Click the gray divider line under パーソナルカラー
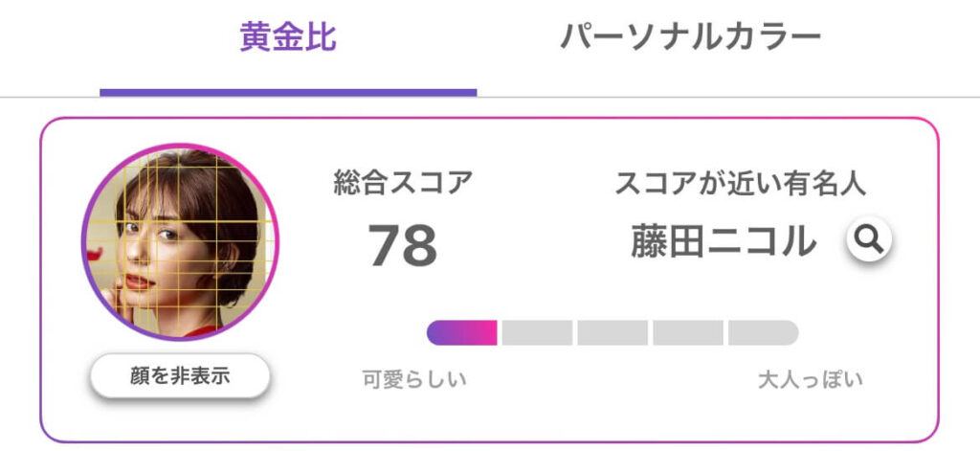This screenshot has height=451, width=980. [x=728, y=97]
